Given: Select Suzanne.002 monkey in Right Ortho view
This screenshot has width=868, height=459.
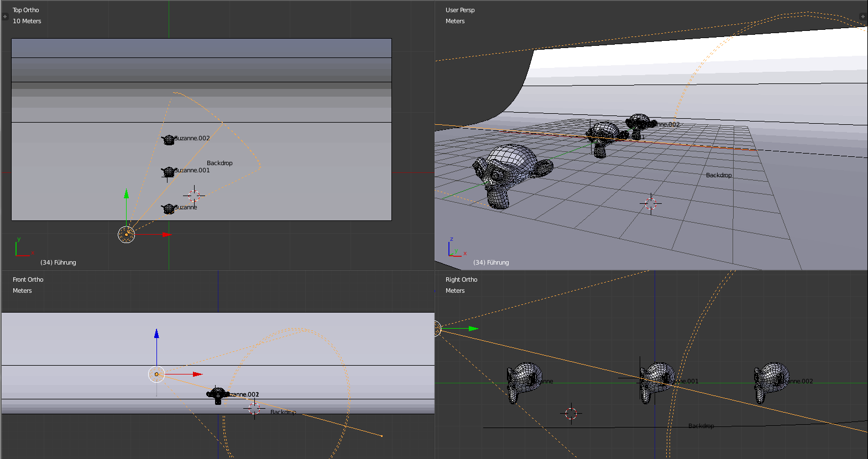Looking at the screenshot, I should (772, 382).
